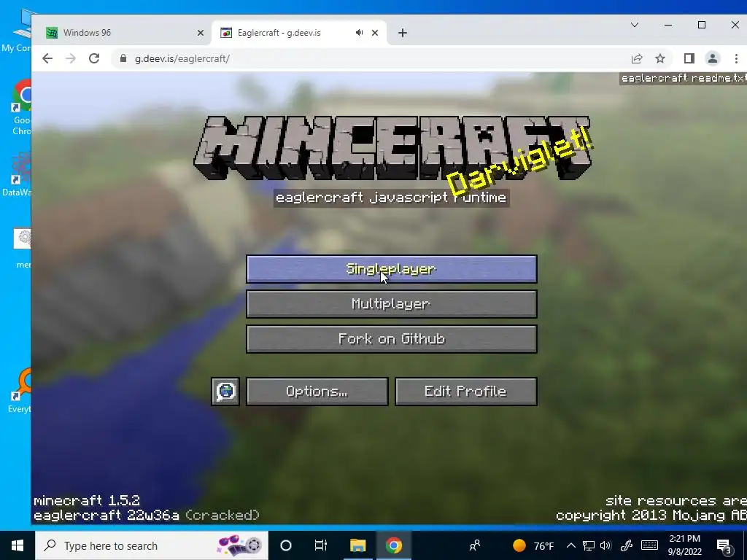Show hidden system tray icons

point(571,545)
